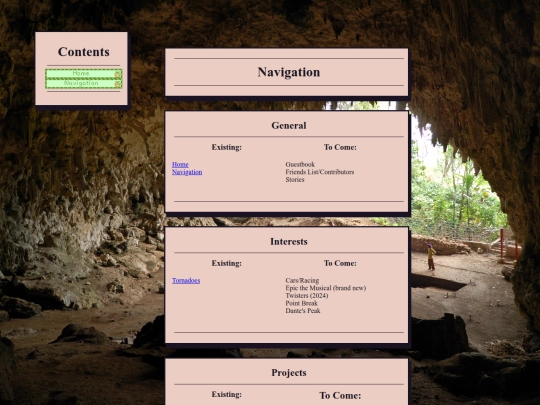Click the Contents heading
Viewport: 540px width, 405px height.
click(x=84, y=52)
